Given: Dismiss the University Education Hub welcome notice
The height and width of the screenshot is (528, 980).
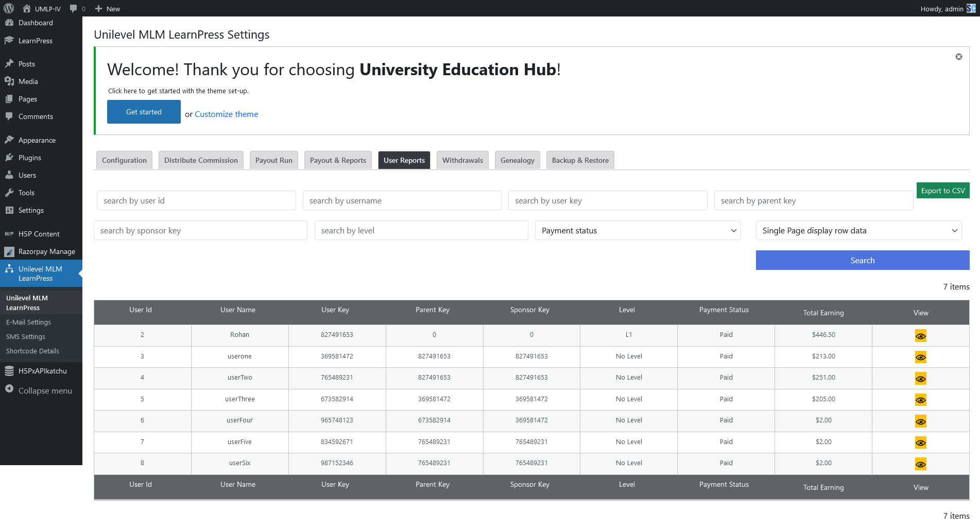Looking at the screenshot, I should 958,57.
